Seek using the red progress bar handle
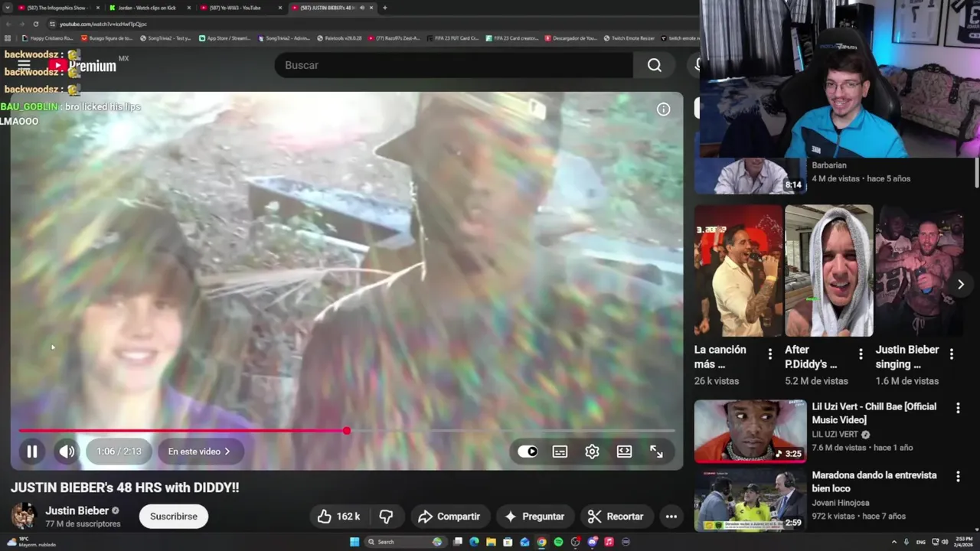The width and height of the screenshot is (980, 551). coord(347,431)
